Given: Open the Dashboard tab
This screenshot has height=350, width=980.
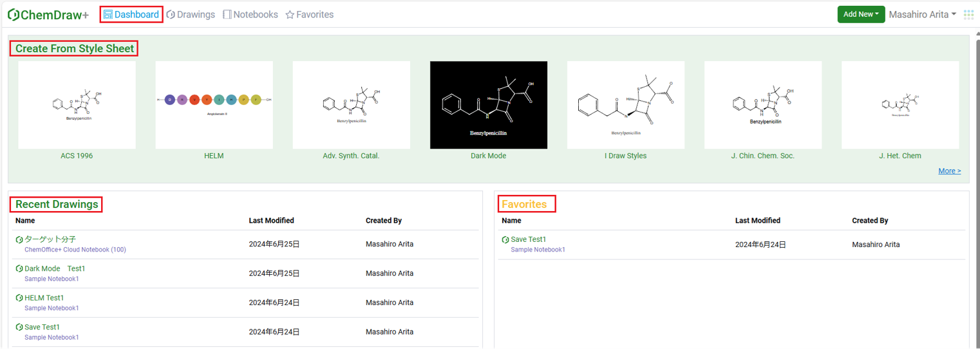Looking at the screenshot, I should 131,14.
